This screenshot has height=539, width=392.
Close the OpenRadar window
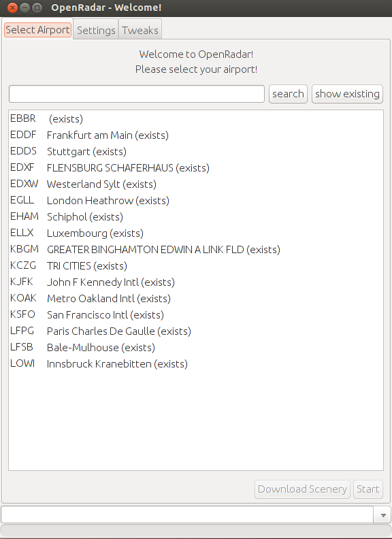(12, 7)
